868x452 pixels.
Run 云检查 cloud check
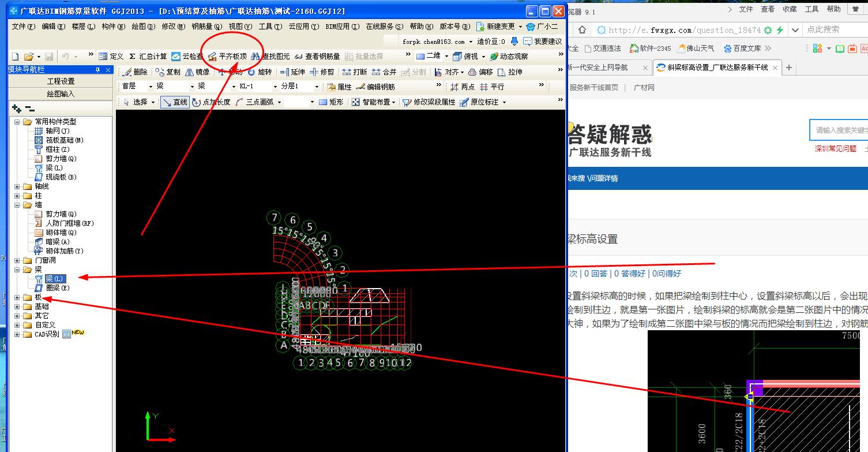tap(187, 57)
